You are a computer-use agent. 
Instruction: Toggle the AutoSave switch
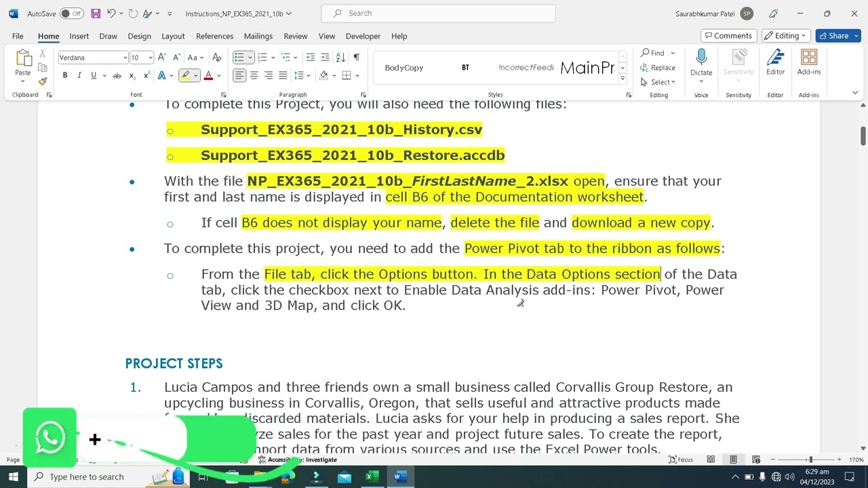coord(72,14)
